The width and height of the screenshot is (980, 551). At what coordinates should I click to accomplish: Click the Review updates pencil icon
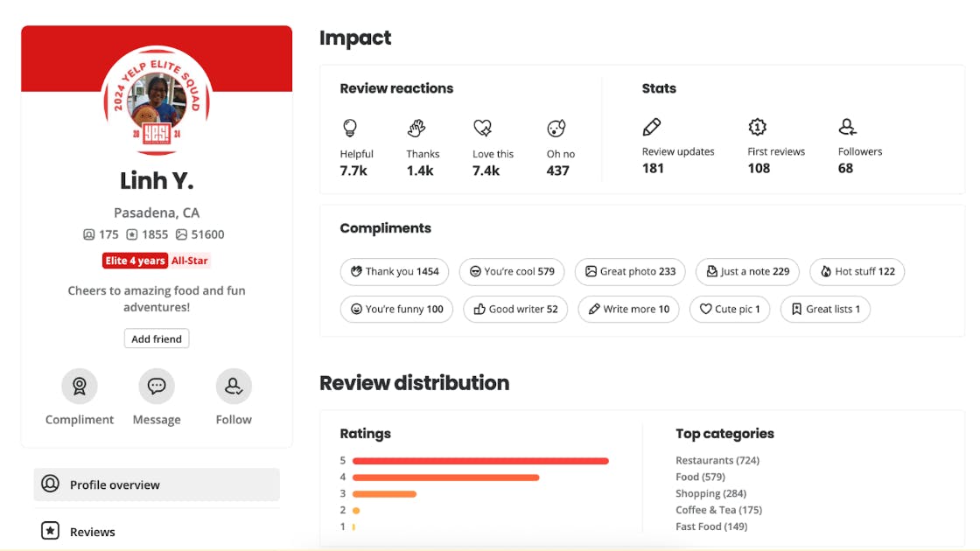point(652,127)
